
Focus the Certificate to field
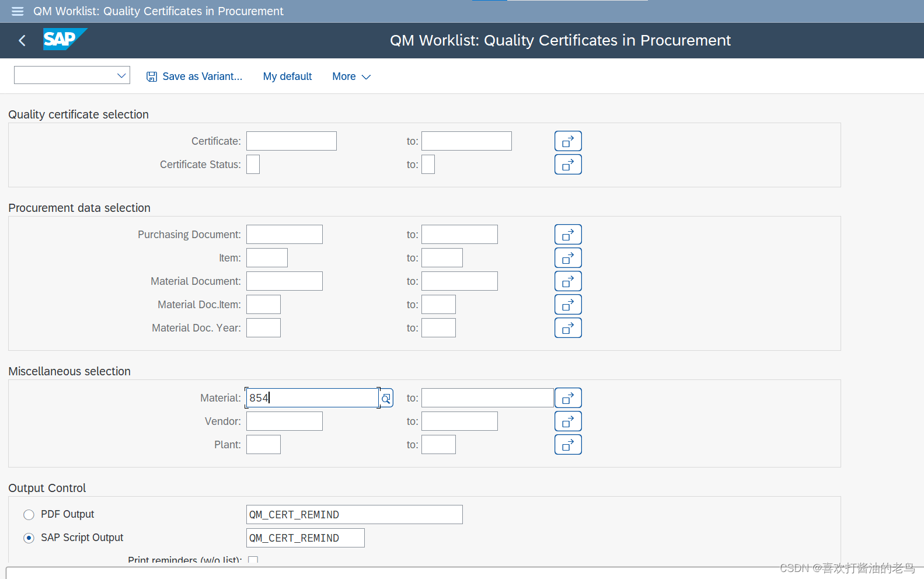(466, 141)
